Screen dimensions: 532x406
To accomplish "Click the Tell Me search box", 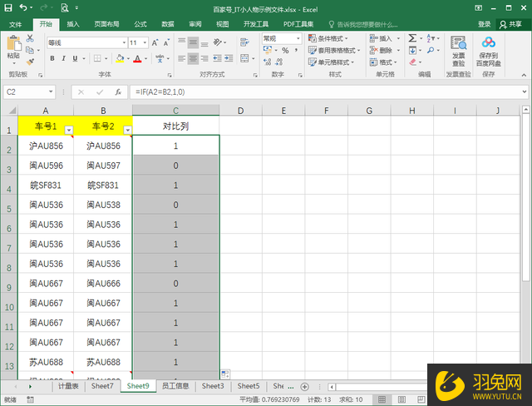I will tap(363, 24).
